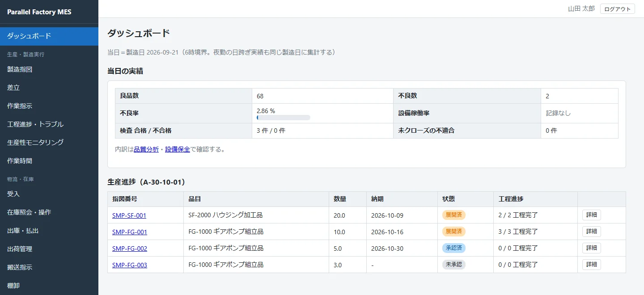Go to 生産性モニタリング
Screen dimensions: 644x295
[x=49, y=143]
